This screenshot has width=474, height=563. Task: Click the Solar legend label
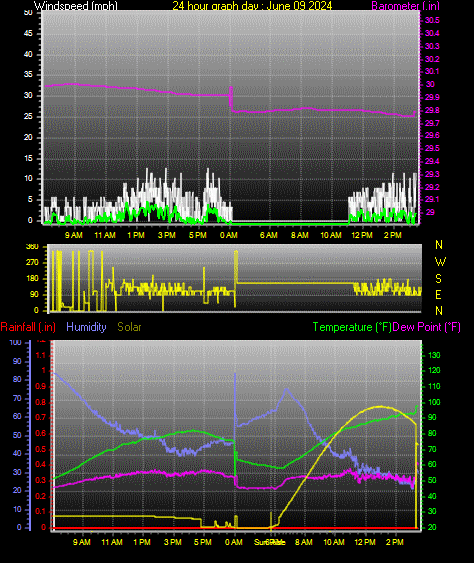tap(129, 327)
